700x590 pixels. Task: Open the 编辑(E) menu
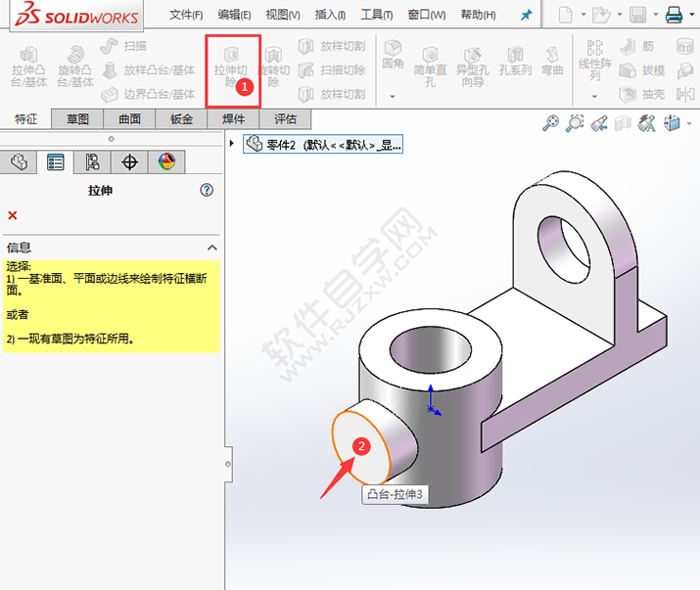pyautogui.click(x=234, y=16)
